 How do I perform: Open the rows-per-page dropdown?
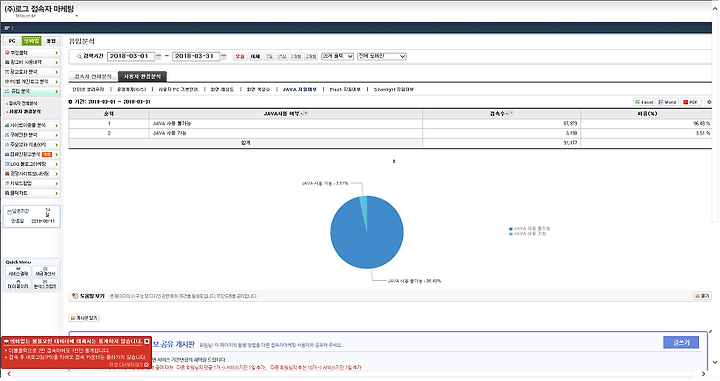(338, 56)
